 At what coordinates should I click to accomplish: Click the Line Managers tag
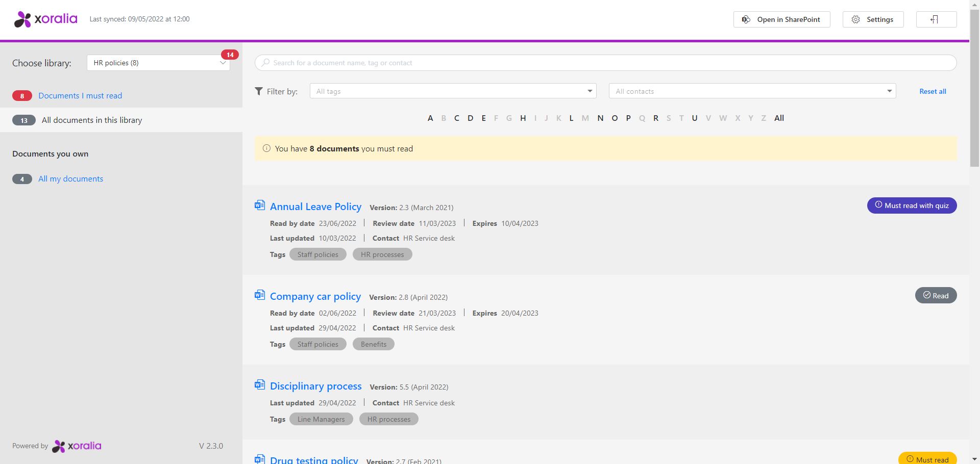(321, 419)
